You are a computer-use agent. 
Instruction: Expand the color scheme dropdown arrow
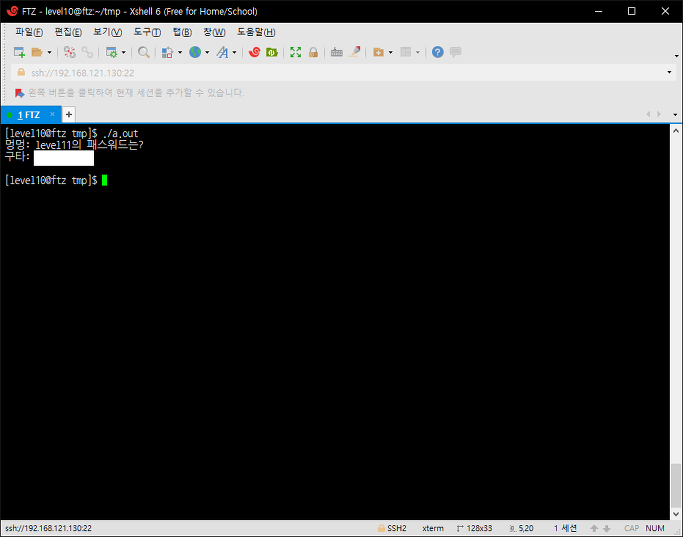click(x=180, y=53)
